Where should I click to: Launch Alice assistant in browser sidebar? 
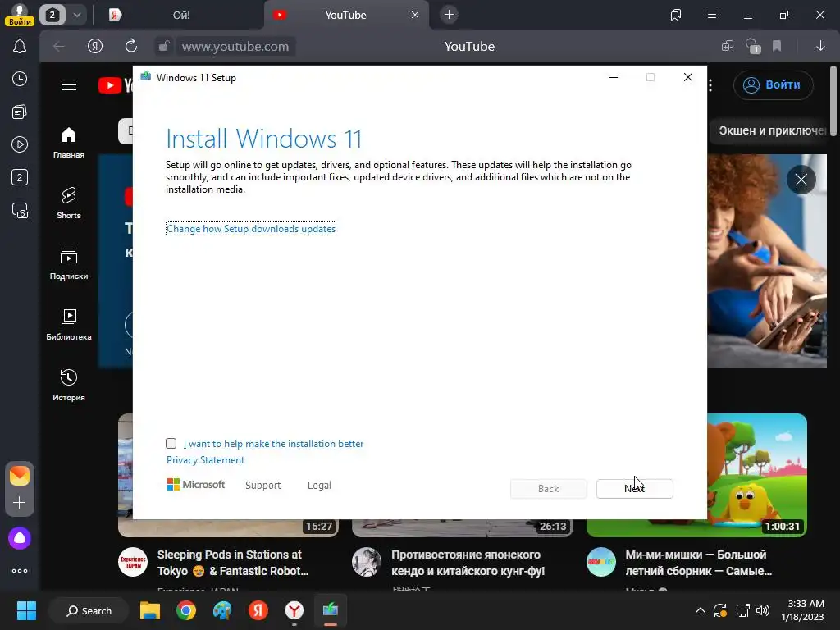(x=20, y=538)
